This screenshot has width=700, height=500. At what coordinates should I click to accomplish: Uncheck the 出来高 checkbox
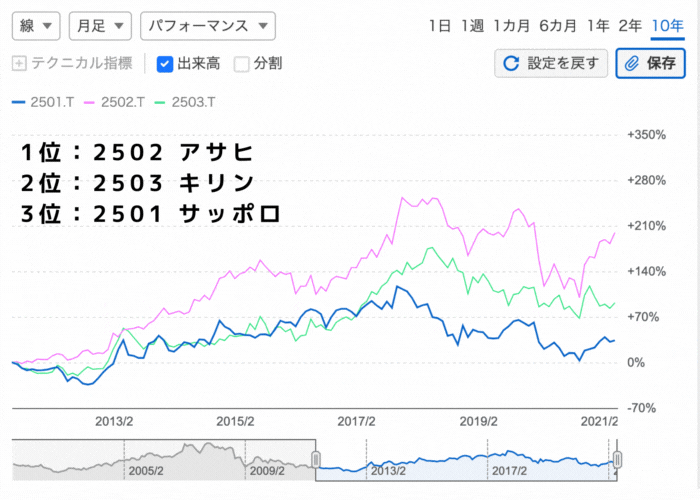pyautogui.click(x=166, y=64)
